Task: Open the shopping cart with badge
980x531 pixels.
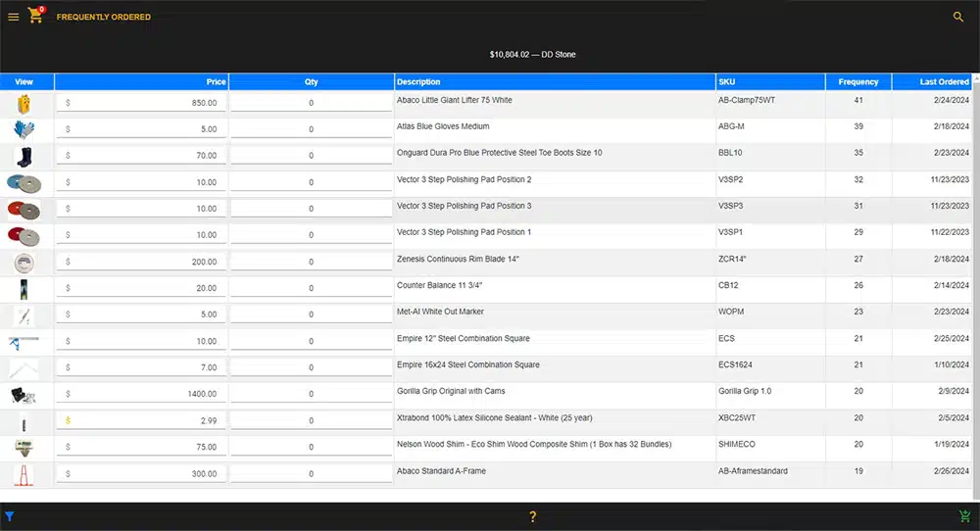Action: pyautogui.click(x=35, y=16)
